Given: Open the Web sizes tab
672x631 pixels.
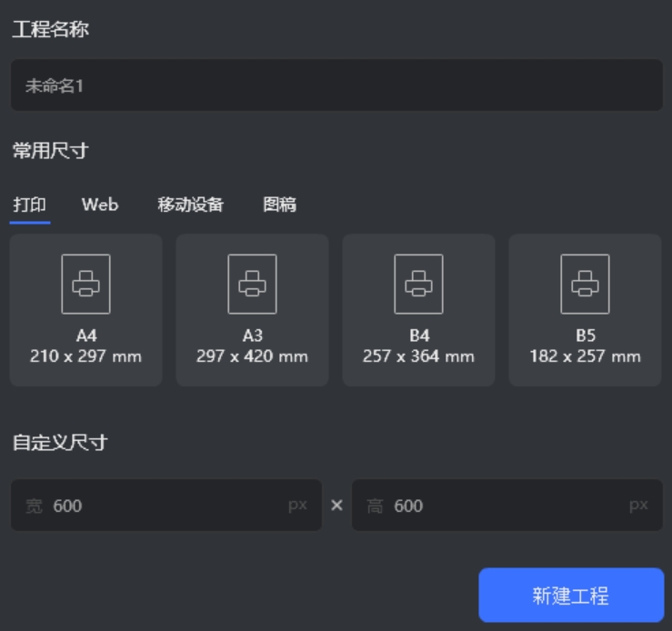Looking at the screenshot, I should pos(100,205).
